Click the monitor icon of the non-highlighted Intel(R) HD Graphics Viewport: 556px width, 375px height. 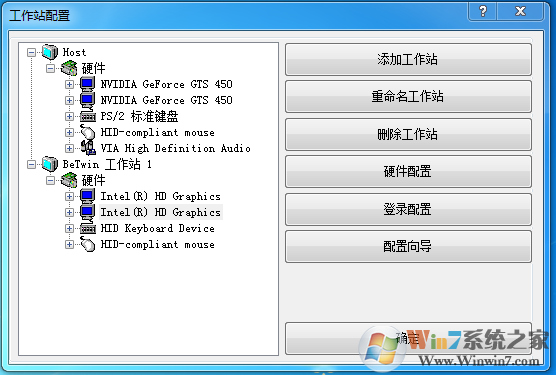coord(88,196)
